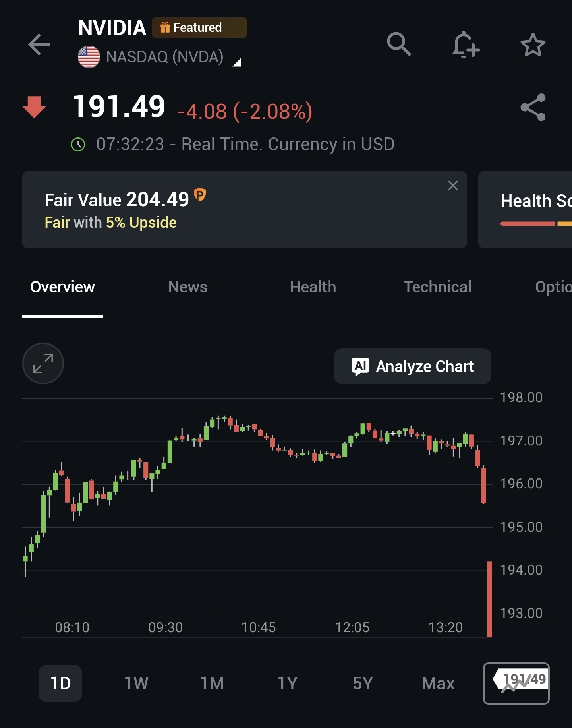Screen dimensions: 572x728
Task: Tap the back arrow icon
Action: [x=39, y=45]
